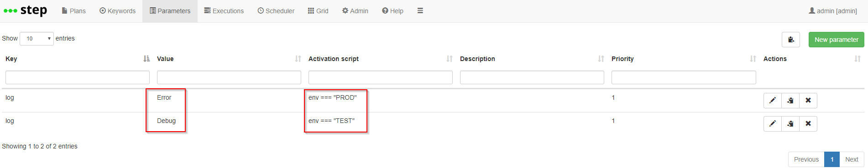Click the step logo
868x168 pixels.
[25, 10]
